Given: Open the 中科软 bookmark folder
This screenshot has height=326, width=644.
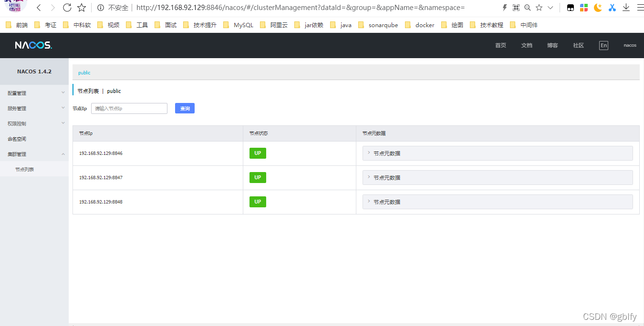Looking at the screenshot, I should [77, 25].
